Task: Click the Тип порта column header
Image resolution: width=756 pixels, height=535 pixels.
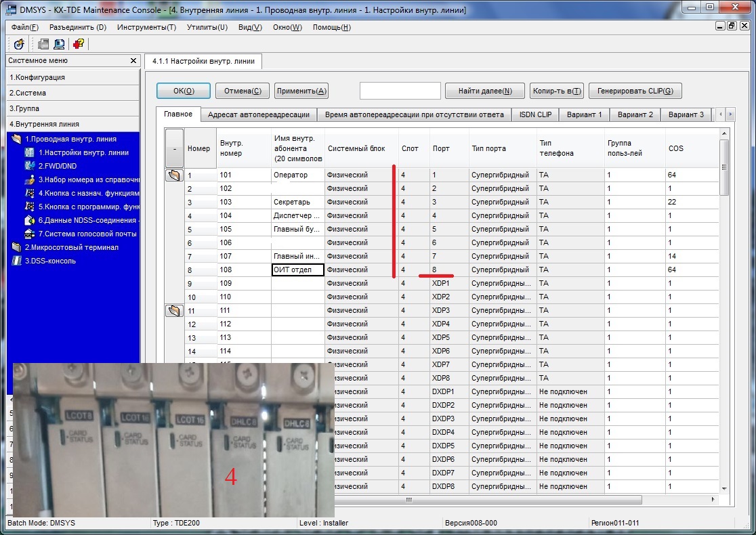Action: tap(503, 148)
